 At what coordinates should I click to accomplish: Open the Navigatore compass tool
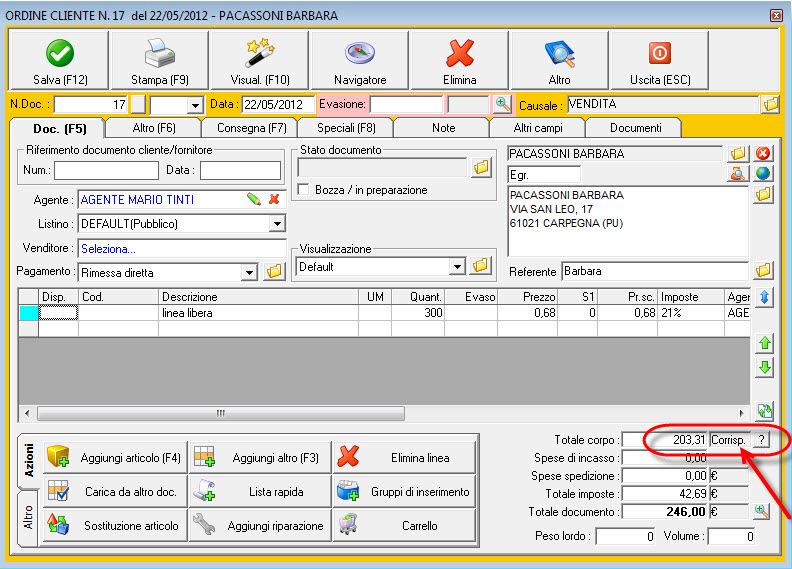pos(359,55)
